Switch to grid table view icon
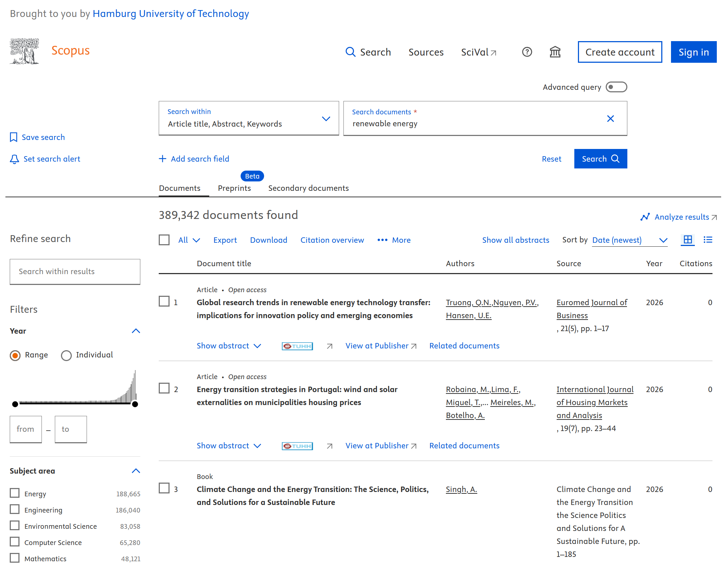The height and width of the screenshot is (567, 728). coord(688,240)
